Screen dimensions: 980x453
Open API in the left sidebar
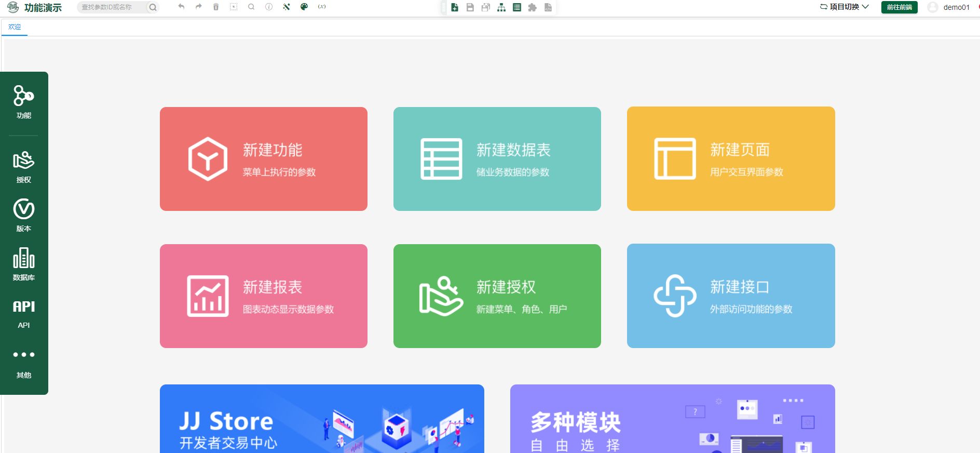[24, 314]
